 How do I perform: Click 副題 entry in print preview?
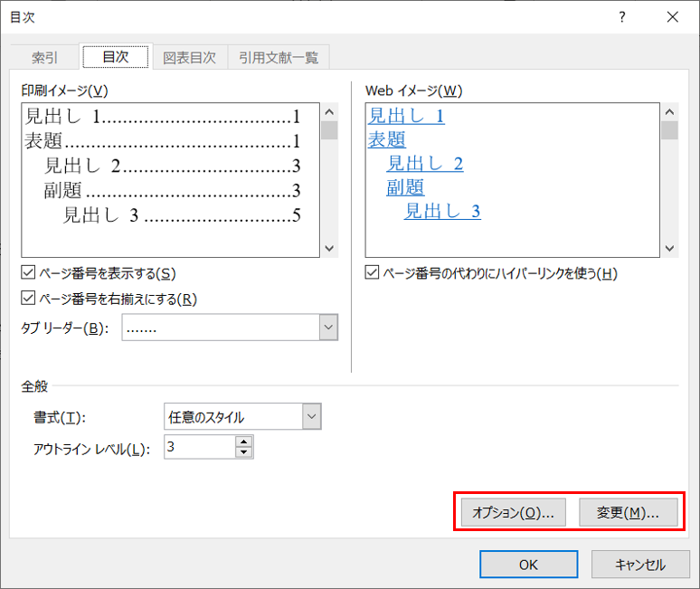(173, 190)
